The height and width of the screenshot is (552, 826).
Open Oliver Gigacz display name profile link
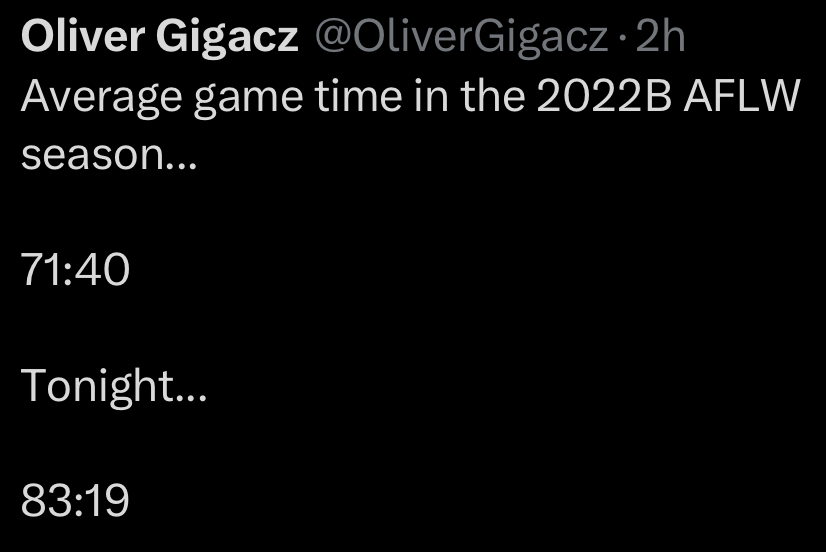tap(160, 38)
